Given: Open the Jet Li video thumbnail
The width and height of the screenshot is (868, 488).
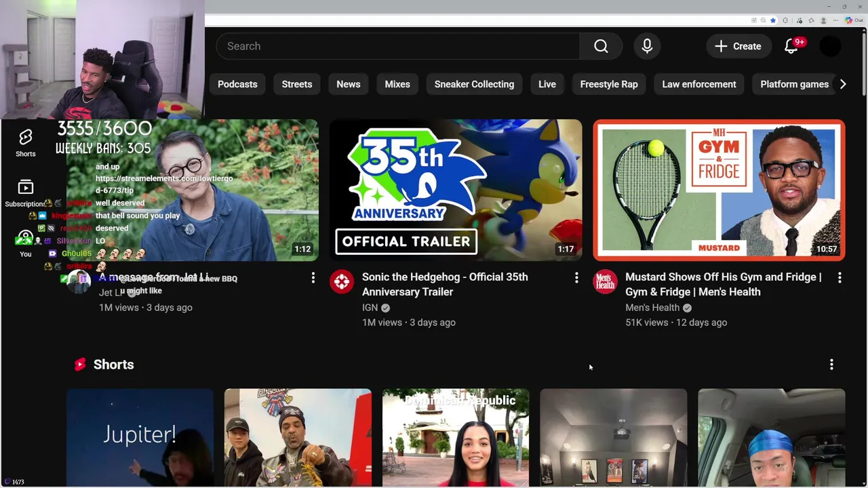Looking at the screenshot, I should click(x=193, y=190).
